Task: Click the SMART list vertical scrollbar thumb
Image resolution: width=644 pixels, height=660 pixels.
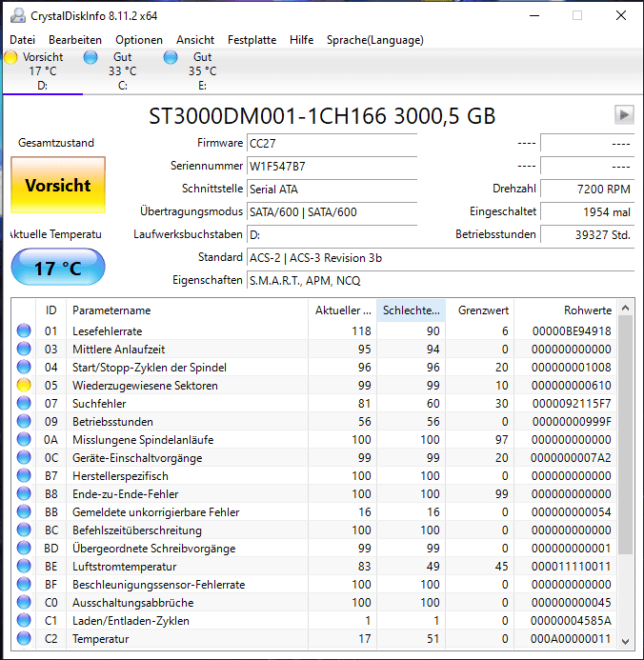Action: tap(626, 434)
